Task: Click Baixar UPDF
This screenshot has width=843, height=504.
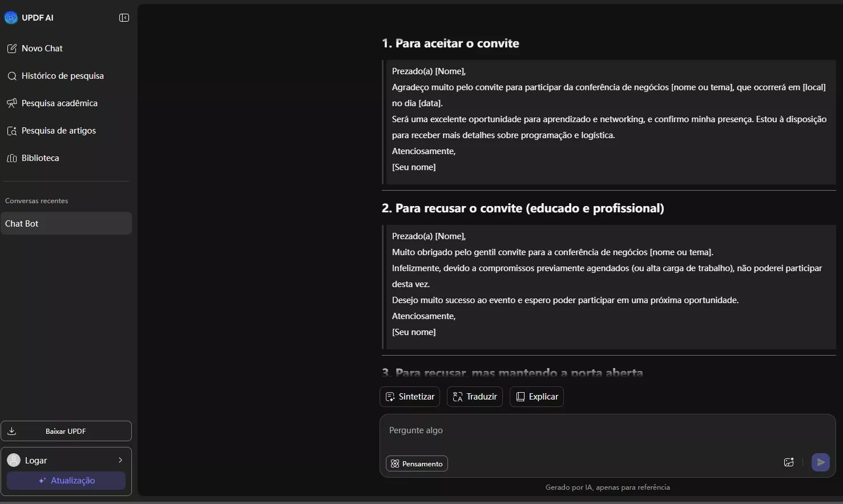Action: tap(66, 431)
